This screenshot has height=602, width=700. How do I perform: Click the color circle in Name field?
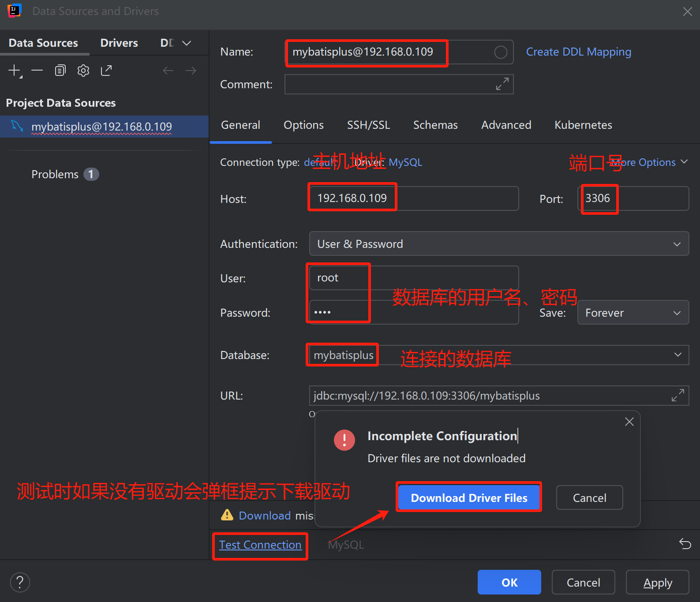tap(501, 52)
